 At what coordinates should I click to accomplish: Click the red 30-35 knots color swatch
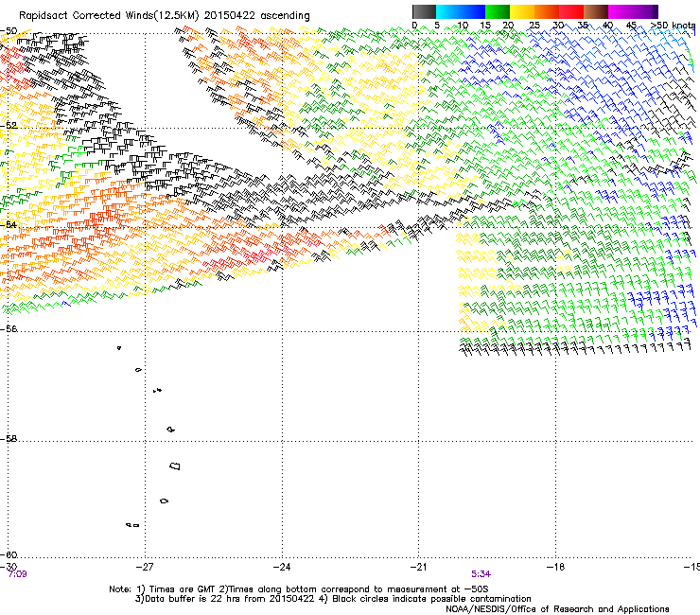coord(571,11)
